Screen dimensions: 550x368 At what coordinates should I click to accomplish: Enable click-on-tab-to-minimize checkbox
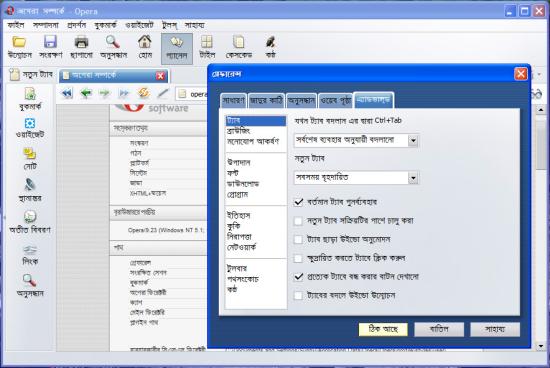click(x=299, y=259)
